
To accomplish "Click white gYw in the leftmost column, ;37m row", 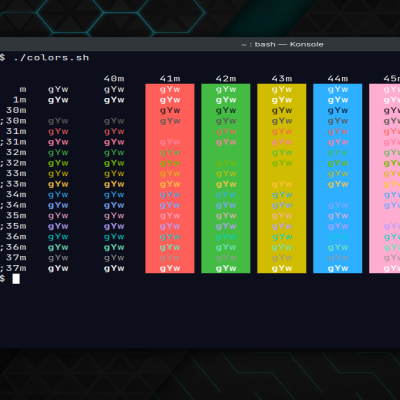I will (x=58, y=268).
